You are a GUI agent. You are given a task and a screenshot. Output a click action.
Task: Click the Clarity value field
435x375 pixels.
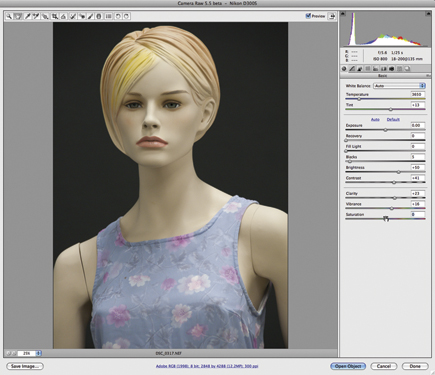click(418, 193)
